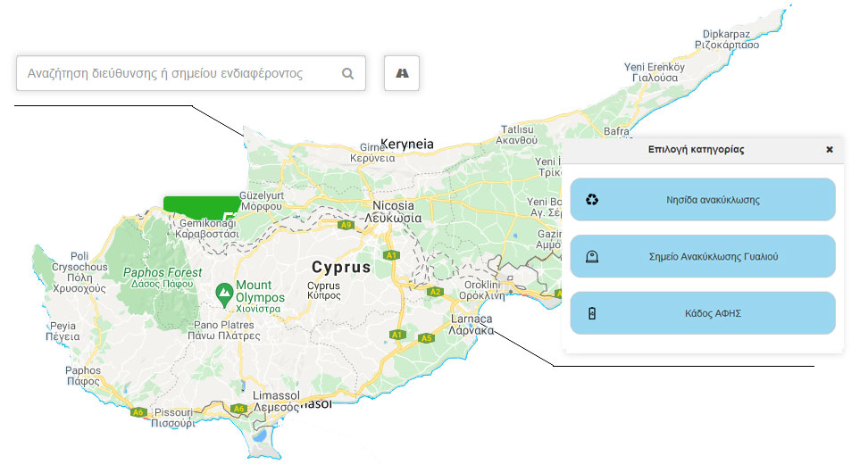
Task: Click the magnifier icon in the search box
Action: pos(348,74)
